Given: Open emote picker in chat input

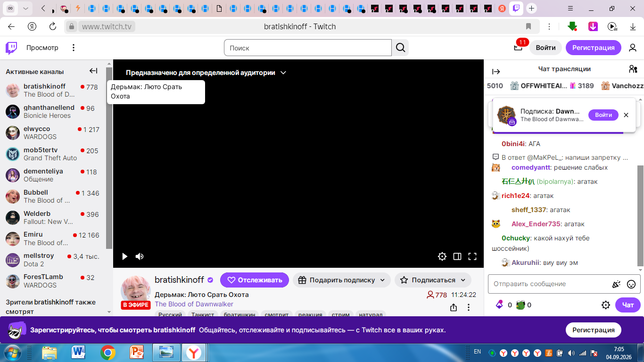Looking at the screenshot, I should coord(631,284).
